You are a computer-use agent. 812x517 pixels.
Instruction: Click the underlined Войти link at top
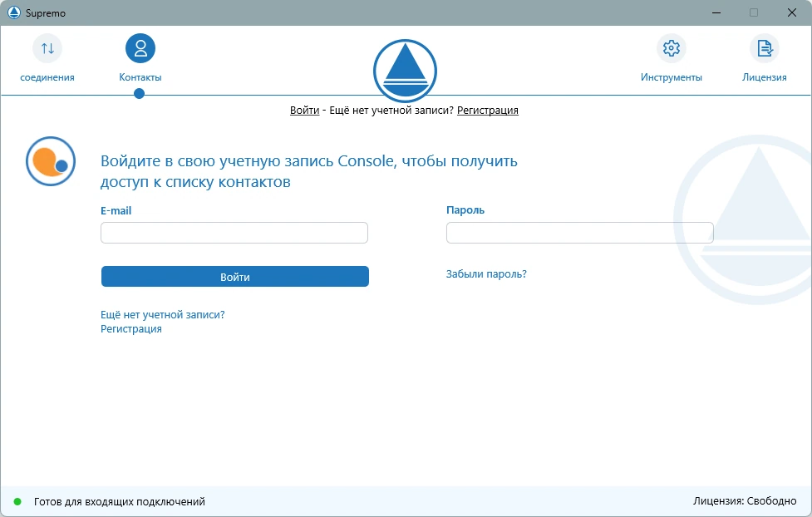[304, 110]
